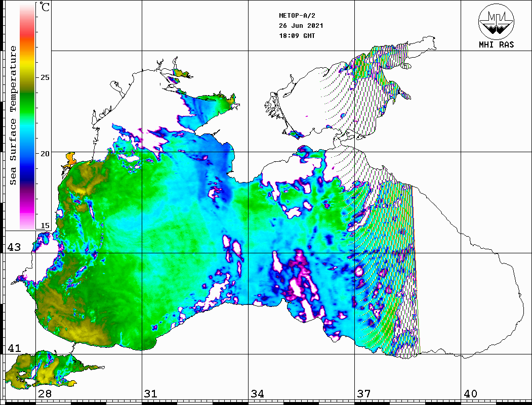This screenshot has width=532, height=405.
Task: Click latitude label '41'
Action: click(x=14, y=348)
